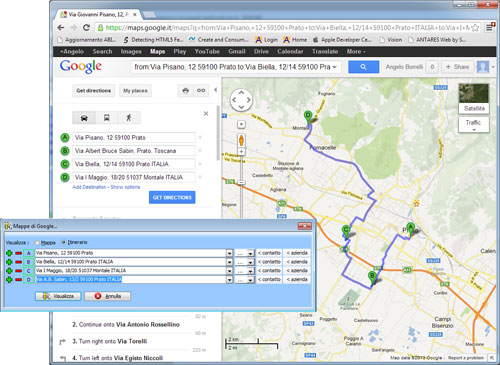This screenshot has width=500, height=365.
Task: Select the Mappa radio button
Action: (x=37, y=242)
